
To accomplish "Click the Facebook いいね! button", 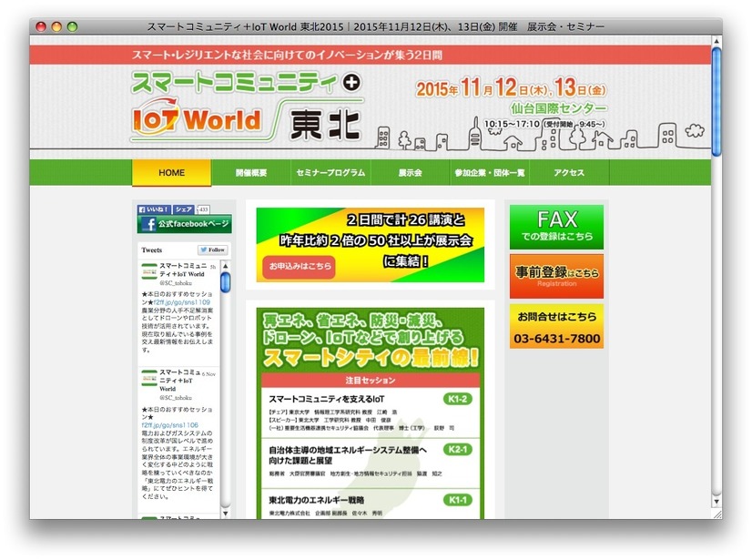I will (x=154, y=209).
